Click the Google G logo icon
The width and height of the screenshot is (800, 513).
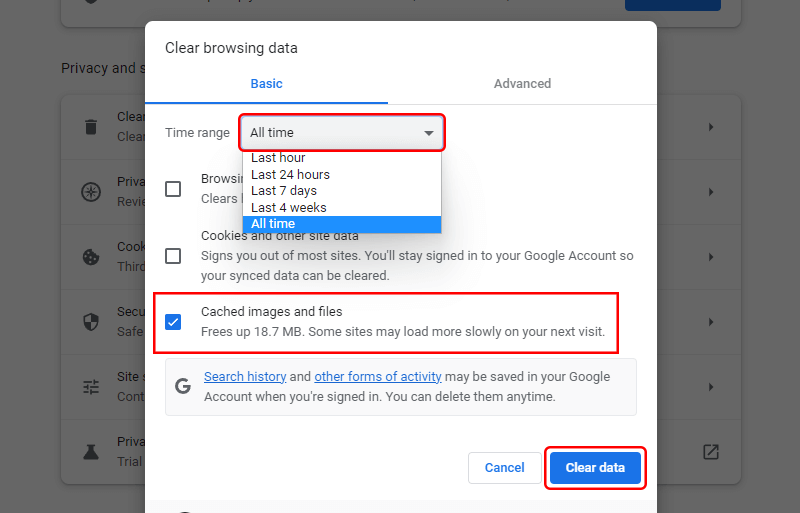183,386
